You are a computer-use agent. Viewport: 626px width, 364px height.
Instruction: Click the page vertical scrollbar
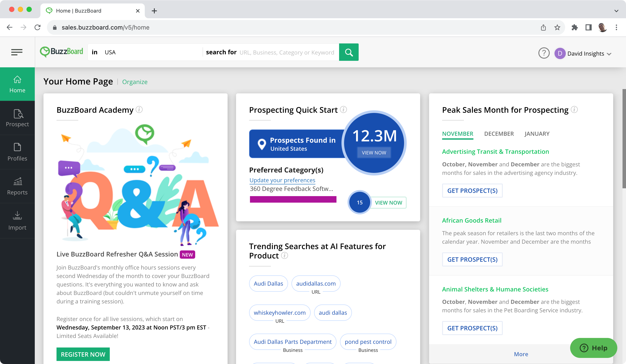pyautogui.click(x=624, y=139)
